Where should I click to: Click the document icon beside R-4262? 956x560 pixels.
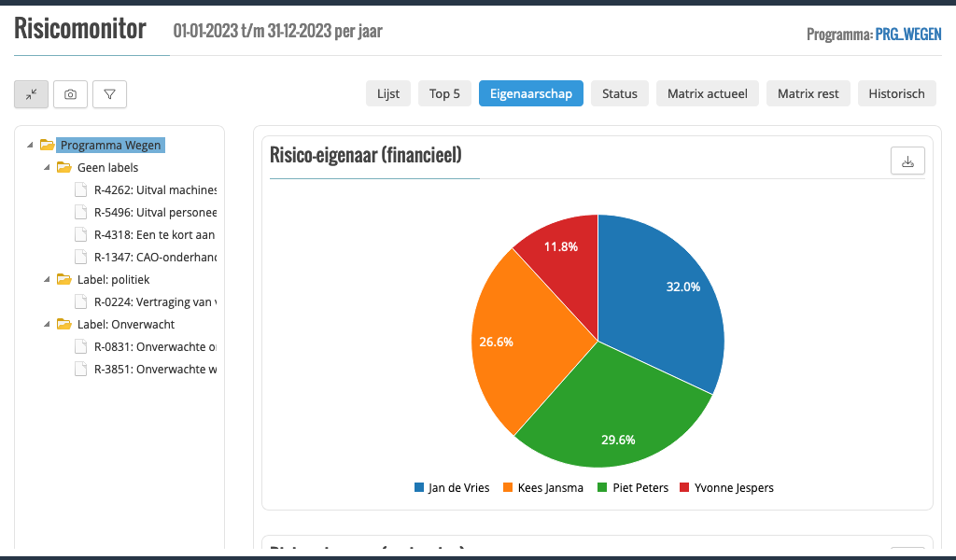(x=81, y=190)
